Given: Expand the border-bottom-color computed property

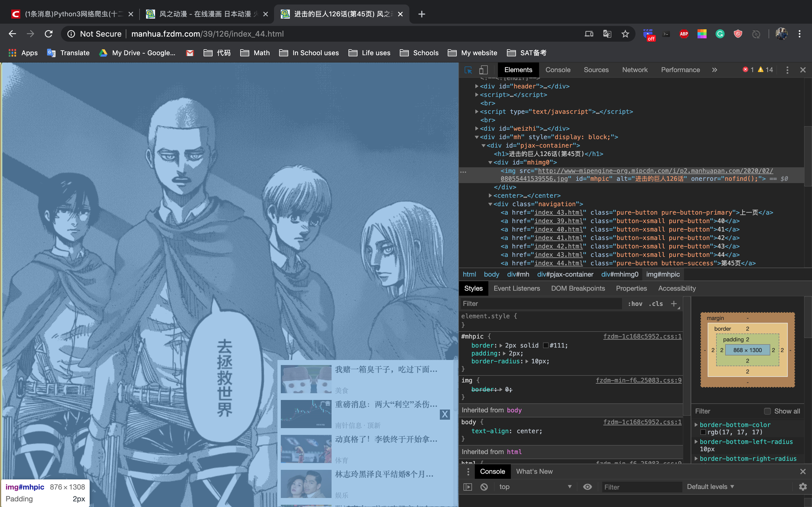Looking at the screenshot, I should point(696,424).
